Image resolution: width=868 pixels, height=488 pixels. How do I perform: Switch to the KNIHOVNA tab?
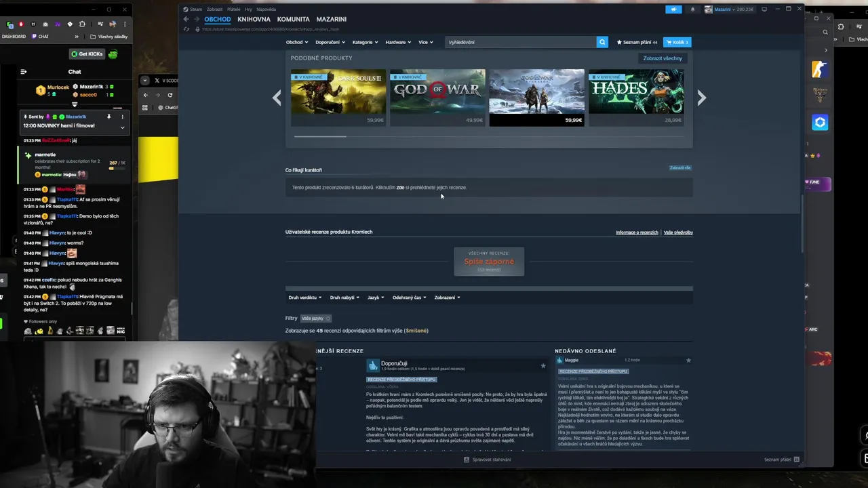click(254, 19)
